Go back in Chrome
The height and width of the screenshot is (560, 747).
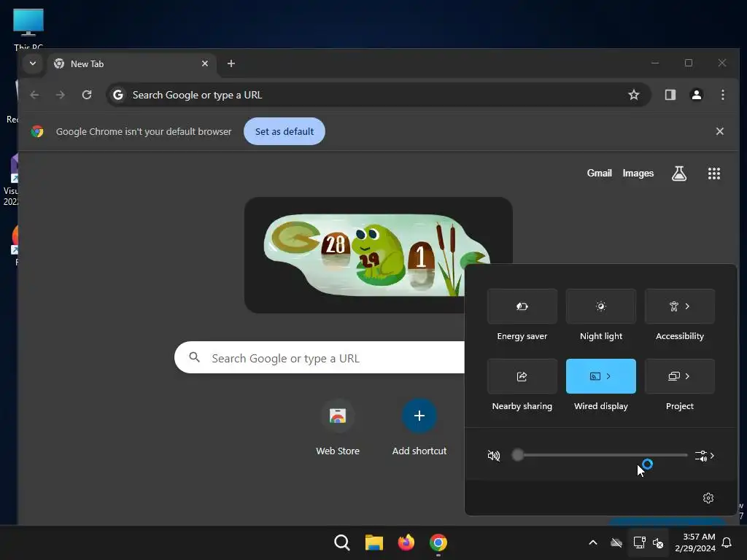pos(34,95)
